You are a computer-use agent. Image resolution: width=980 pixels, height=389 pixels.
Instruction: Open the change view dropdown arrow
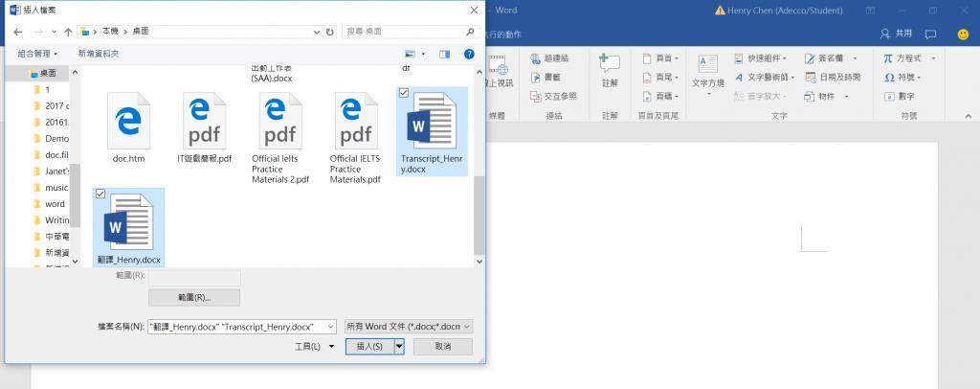[x=423, y=55]
